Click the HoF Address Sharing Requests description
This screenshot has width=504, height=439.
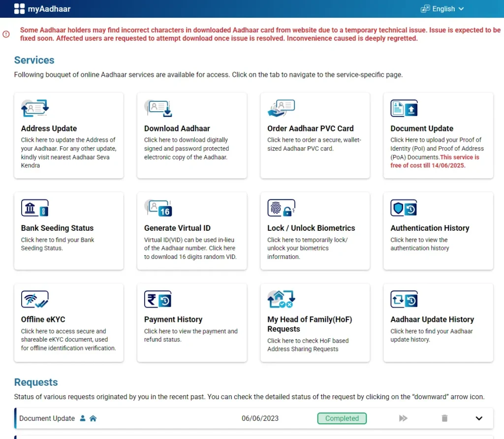tap(308, 345)
